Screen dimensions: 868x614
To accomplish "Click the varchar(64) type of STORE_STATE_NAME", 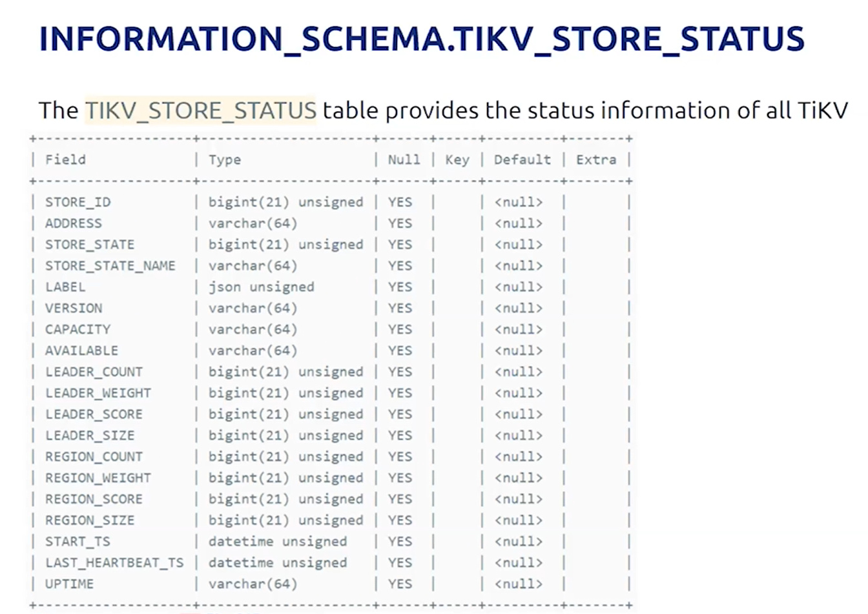I will 253,266.
